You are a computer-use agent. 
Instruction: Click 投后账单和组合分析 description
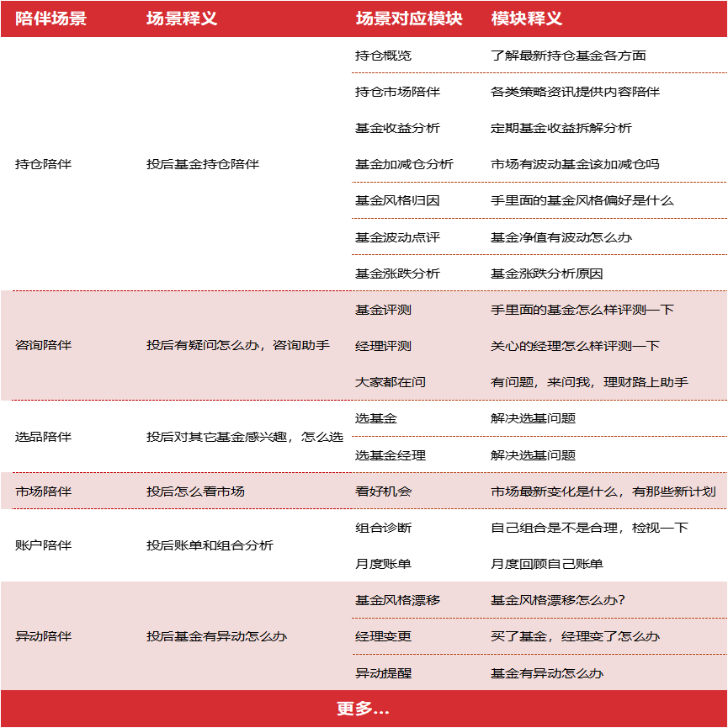[210, 545]
